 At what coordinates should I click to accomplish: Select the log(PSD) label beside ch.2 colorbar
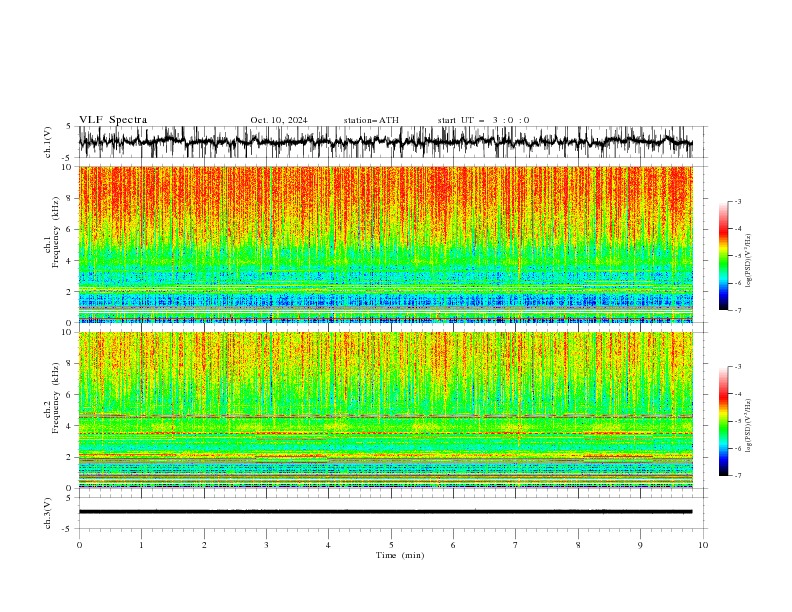pos(749,426)
